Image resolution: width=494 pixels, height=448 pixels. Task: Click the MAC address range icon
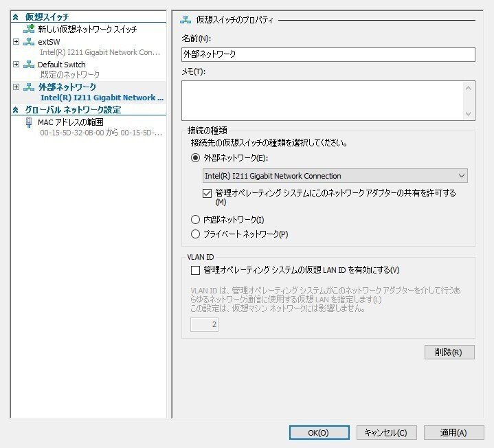29,122
